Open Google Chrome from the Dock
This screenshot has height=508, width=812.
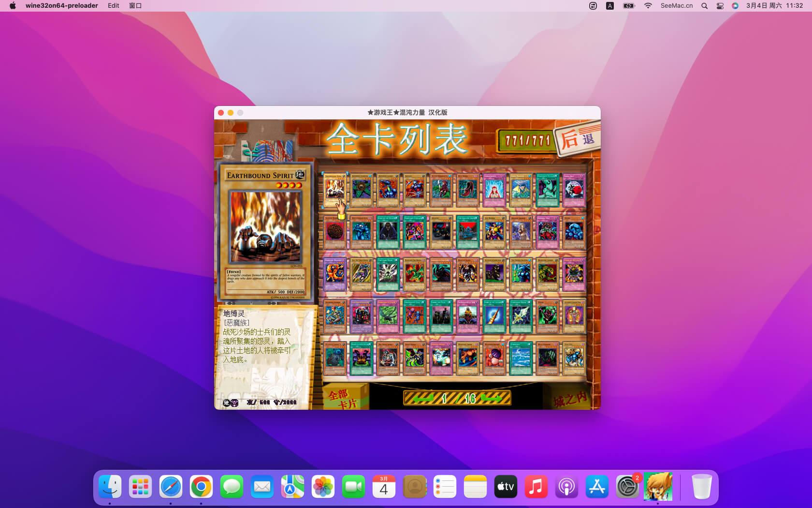click(x=201, y=486)
